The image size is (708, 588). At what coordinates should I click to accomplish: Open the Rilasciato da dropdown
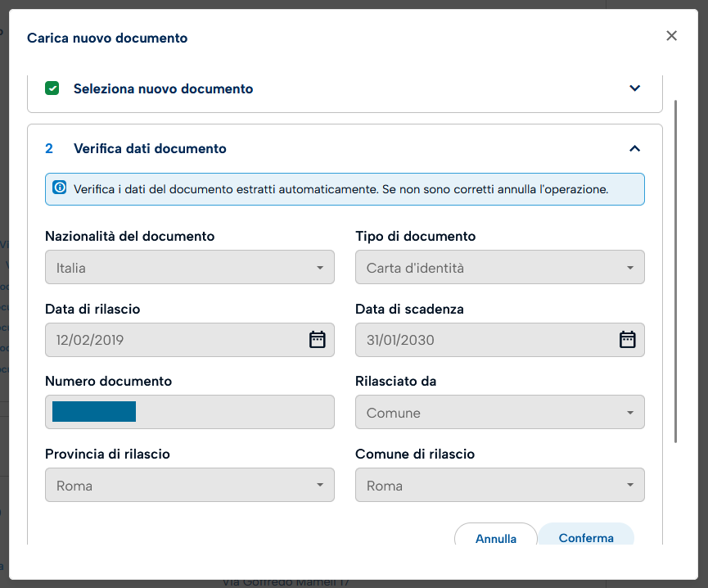(499, 413)
